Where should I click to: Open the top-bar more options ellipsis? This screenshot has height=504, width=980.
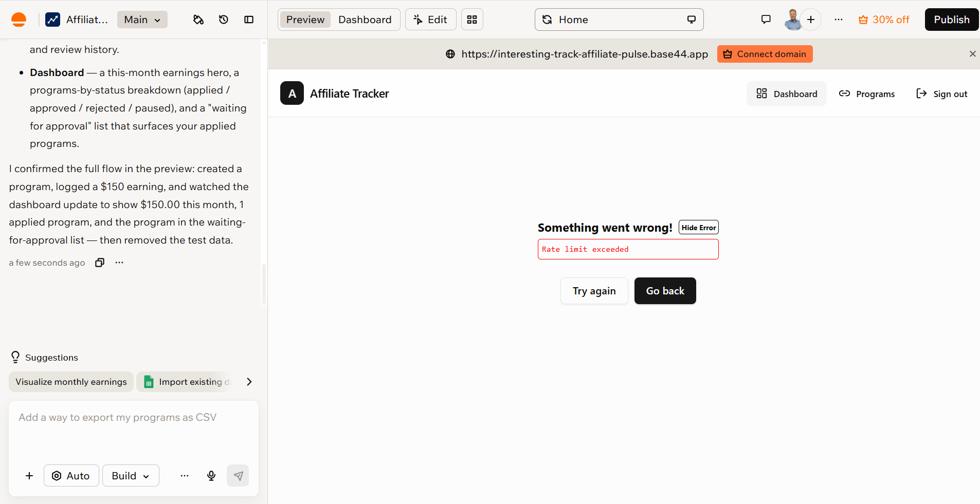click(839, 20)
